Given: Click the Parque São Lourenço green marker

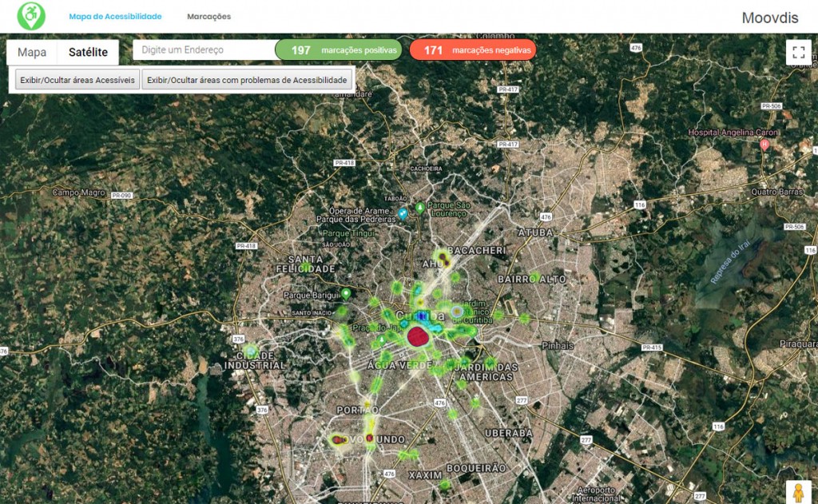Looking at the screenshot, I should click(x=420, y=208).
